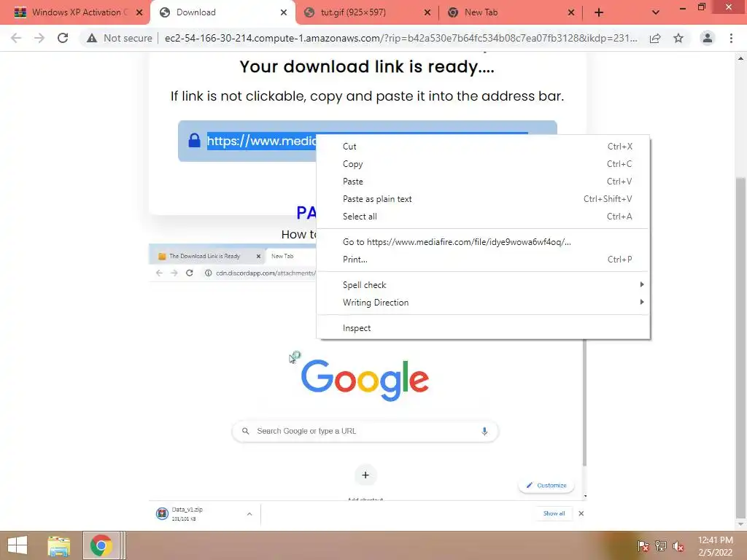Viewport: 747px width, 560px height.
Task: Close the Download tab
Action: [x=284, y=12]
